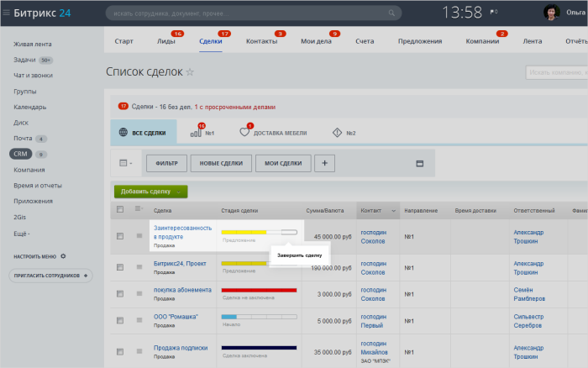Image resolution: width=588 pixels, height=368 pixels.
Task: Open the hamburger menu beside Битрикс 24
Action: 6,13
